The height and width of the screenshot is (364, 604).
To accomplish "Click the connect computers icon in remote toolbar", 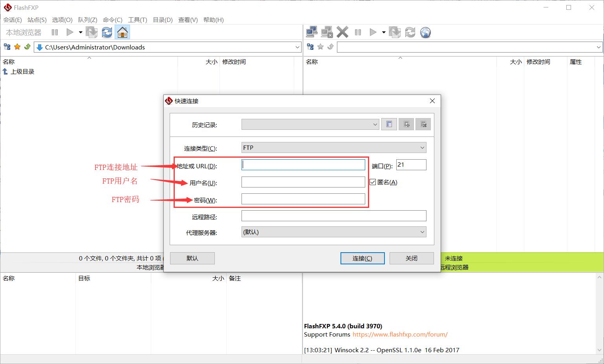I will tap(312, 32).
